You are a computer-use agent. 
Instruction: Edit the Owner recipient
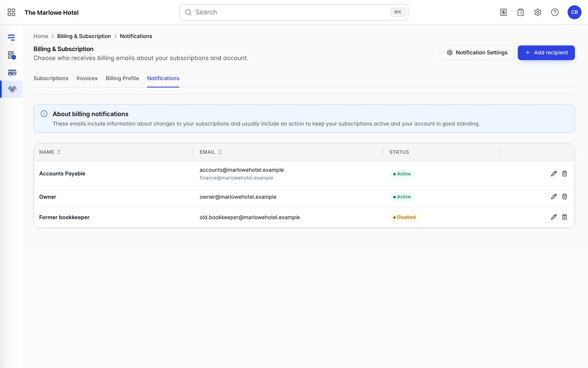click(x=554, y=197)
